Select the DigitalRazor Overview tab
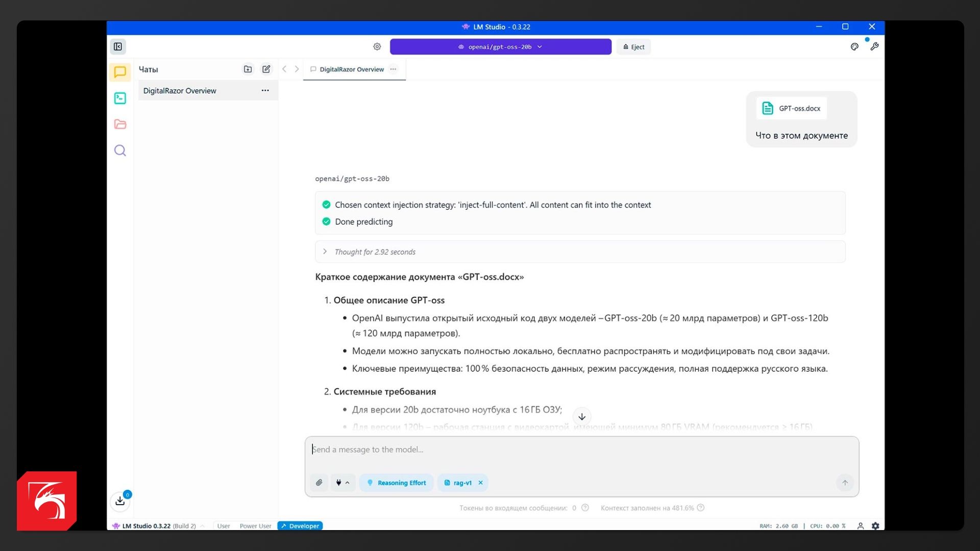 351,69
